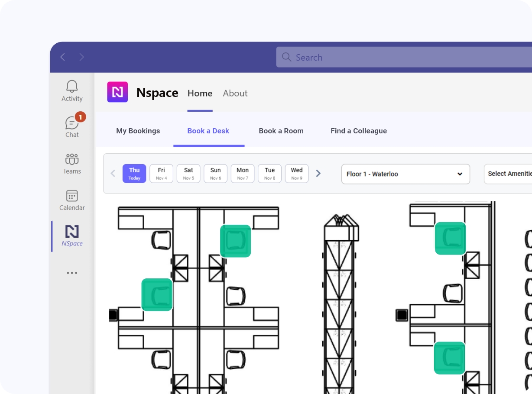The image size is (532, 394).
Task: Select the Book a Desk tab
Action: click(208, 131)
